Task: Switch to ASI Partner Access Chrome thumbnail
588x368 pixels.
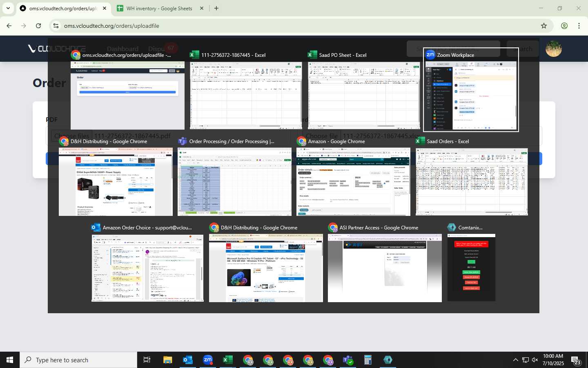Action: 385,268
